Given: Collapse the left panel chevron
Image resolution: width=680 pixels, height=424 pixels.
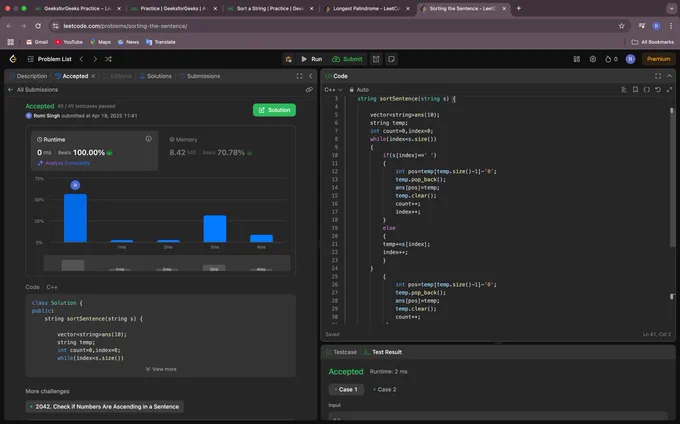Looking at the screenshot, I should [311, 76].
